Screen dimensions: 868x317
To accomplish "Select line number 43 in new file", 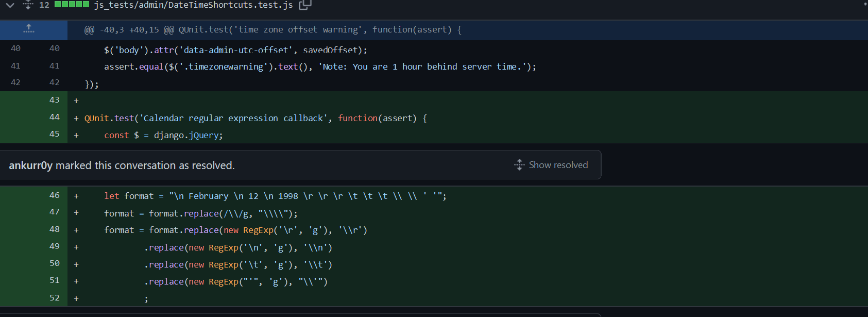I will click(54, 100).
